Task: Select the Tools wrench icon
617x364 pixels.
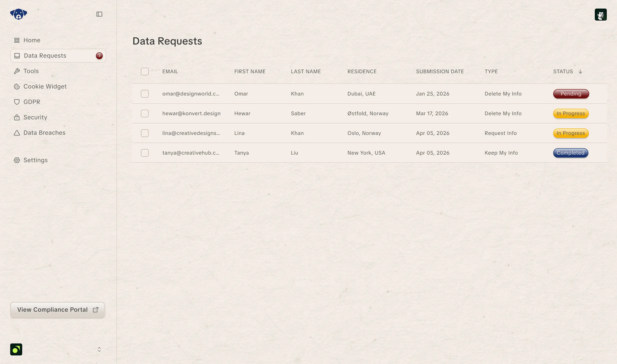Action: [17, 71]
